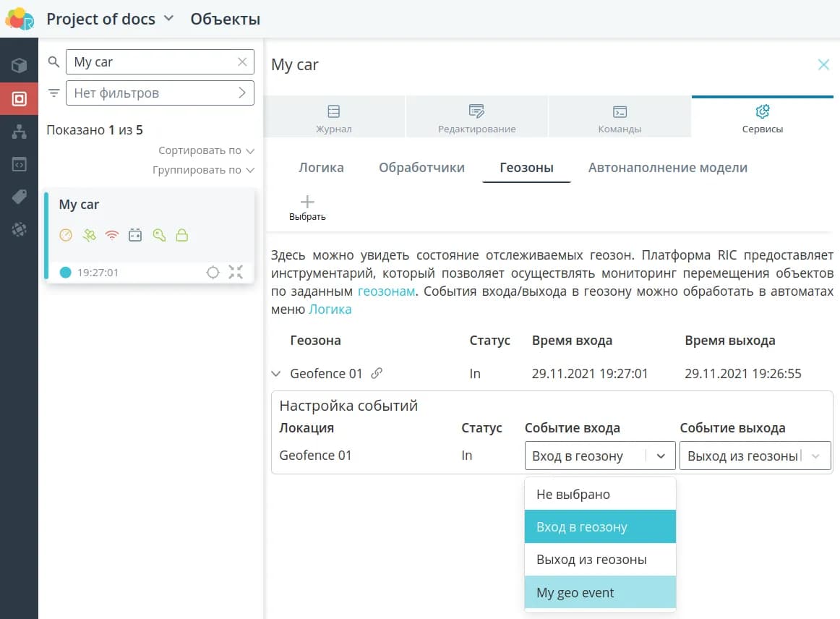The image size is (840, 619).
Task: Open the tag icon in left sidebar
Action: tap(19, 197)
